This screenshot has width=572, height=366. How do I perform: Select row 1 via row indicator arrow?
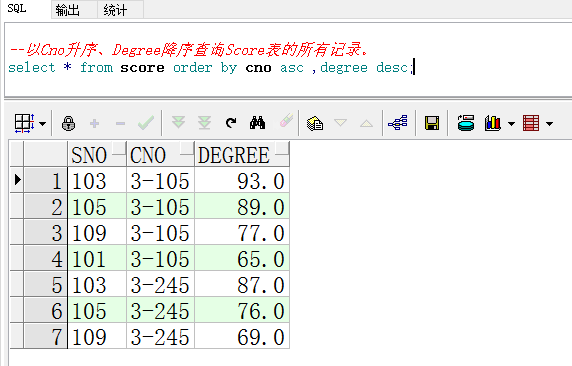(17, 180)
